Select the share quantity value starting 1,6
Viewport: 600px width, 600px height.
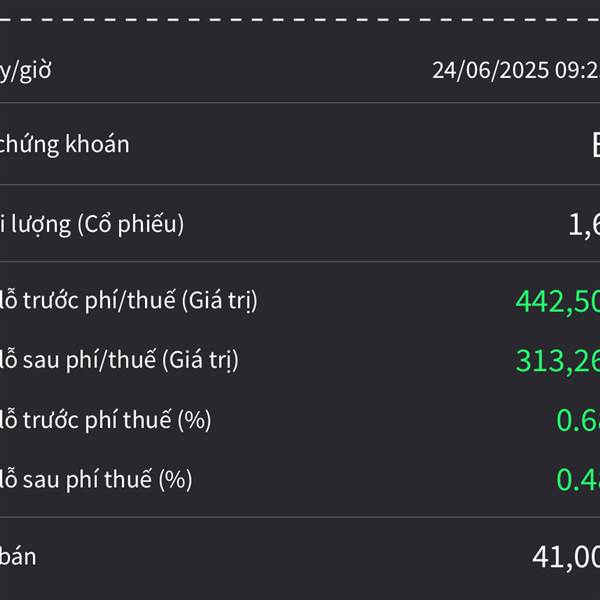tap(584, 225)
